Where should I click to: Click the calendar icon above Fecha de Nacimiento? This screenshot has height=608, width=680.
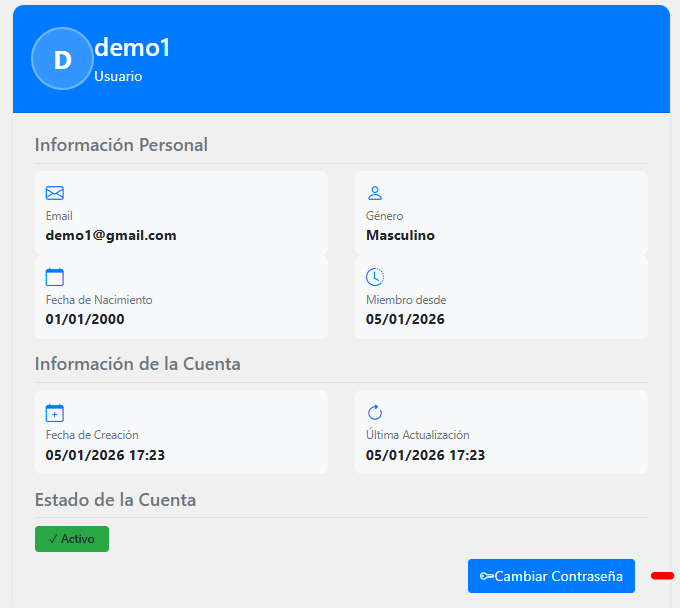pyautogui.click(x=55, y=277)
